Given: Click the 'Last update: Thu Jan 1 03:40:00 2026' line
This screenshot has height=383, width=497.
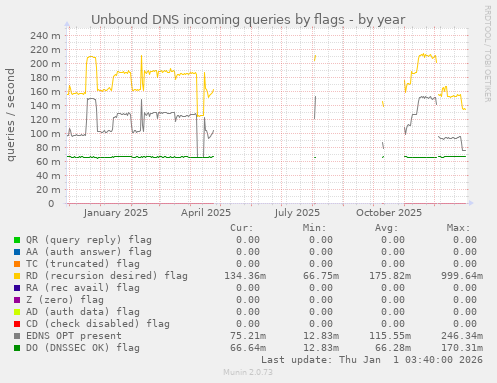Looking at the screenshot, I should point(372,360).
